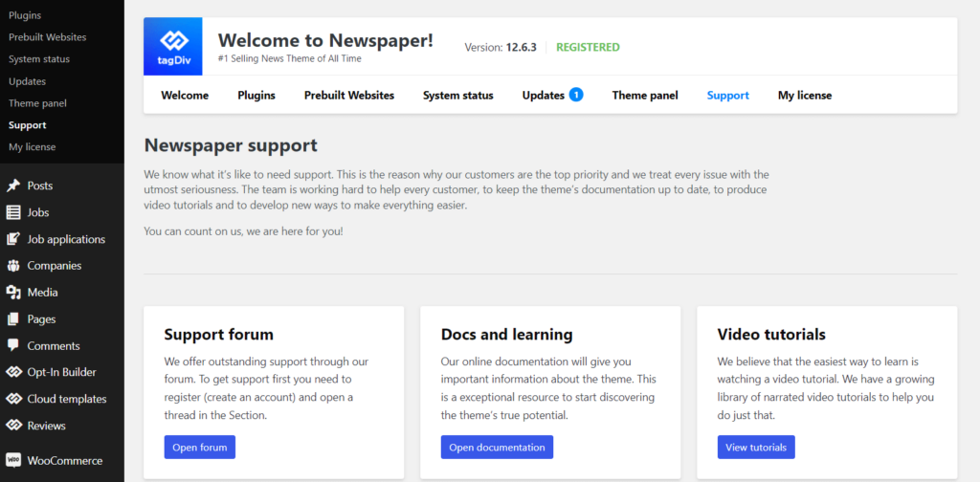Click the version number 12.6.3
Screen dimensions: 980x482
[522, 47]
